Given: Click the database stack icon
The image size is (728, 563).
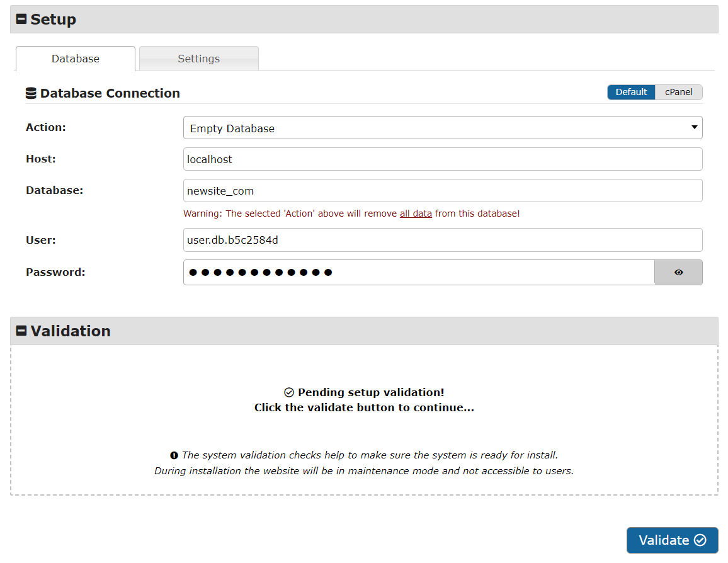Looking at the screenshot, I should pyautogui.click(x=31, y=93).
